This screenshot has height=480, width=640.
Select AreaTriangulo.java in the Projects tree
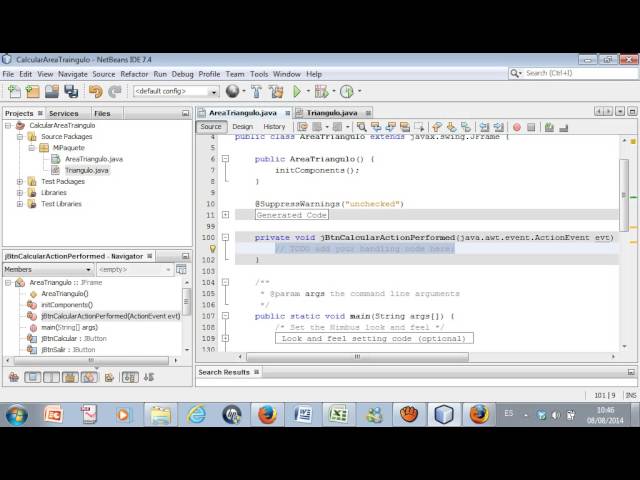(94, 159)
